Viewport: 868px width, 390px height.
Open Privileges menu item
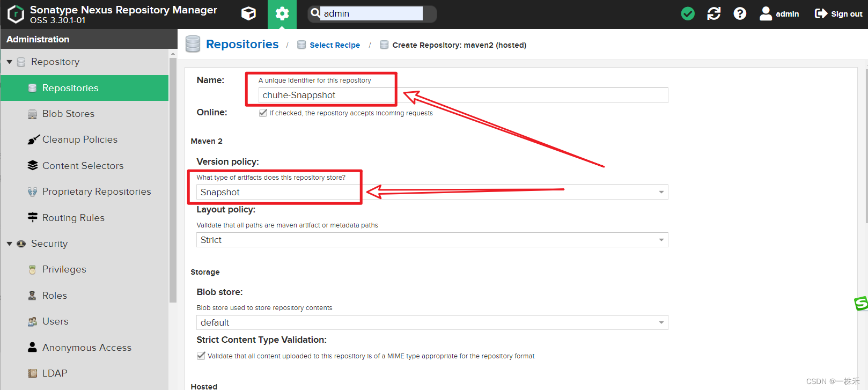click(84, 269)
